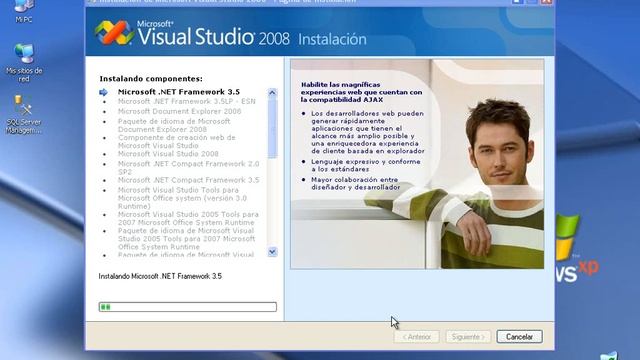Click the disabled Siguiente button
The width and height of the screenshot is (640, 360).
coord(468,337)
